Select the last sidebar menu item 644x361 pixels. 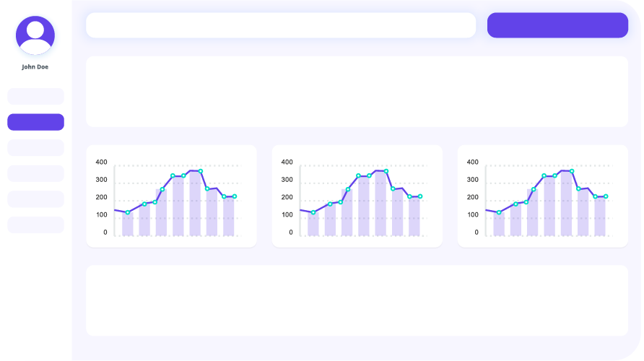coord(35,225)
